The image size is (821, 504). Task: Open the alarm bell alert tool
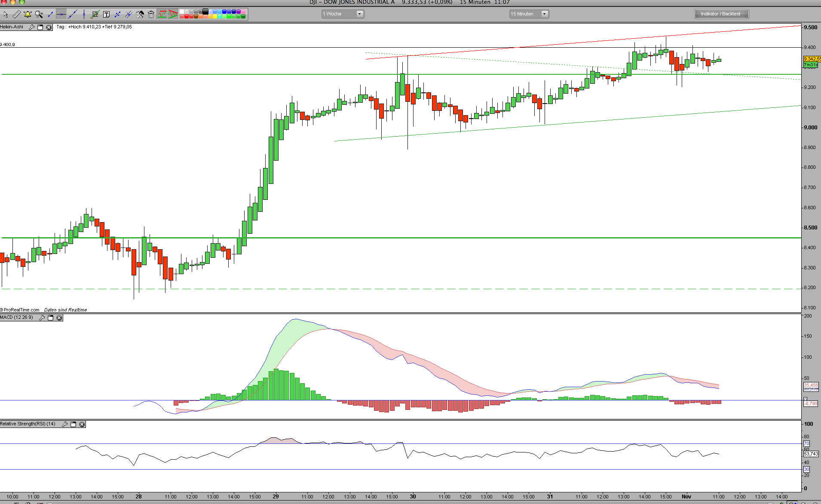coord(28,14)
